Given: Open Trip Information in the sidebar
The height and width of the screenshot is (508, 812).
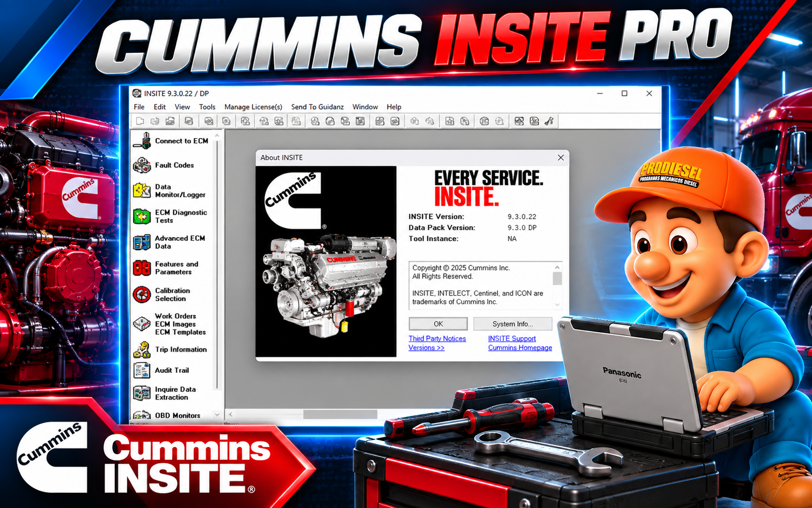Looking at the screenshot, I should [x=170, y=349].
